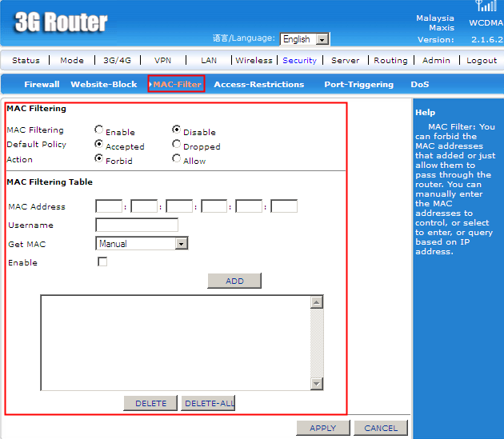504x439 pixels.
Task: Open the Wireless menu
Action: pyautogui.click(x=254, y=60)
